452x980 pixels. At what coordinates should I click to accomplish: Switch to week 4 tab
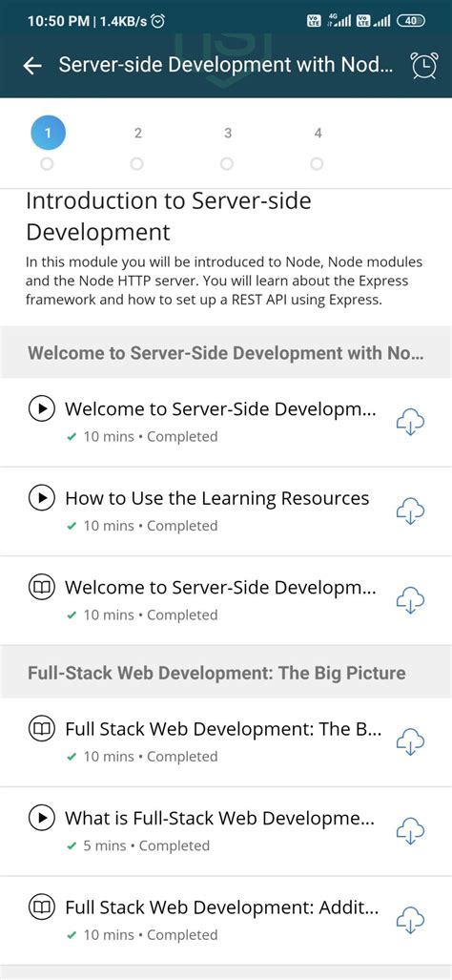[x=318, y=134]
